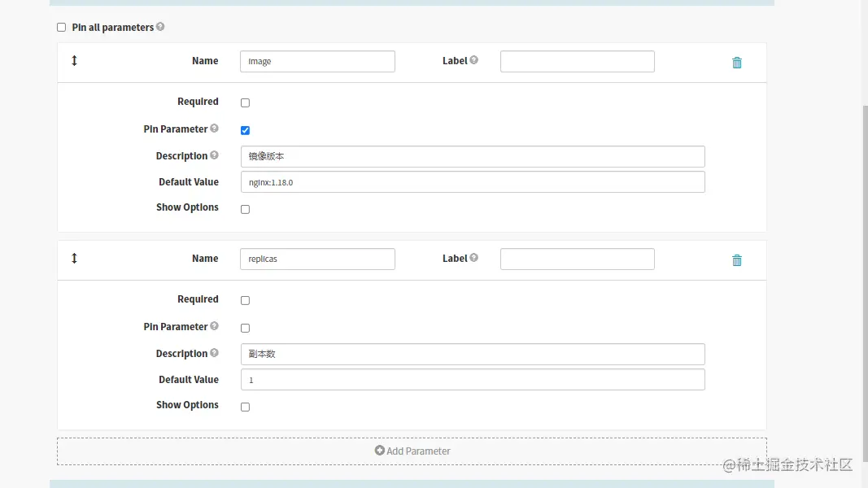
Task: Click the reorder arrow handle for replicas parameter
Action: (74, 258)
